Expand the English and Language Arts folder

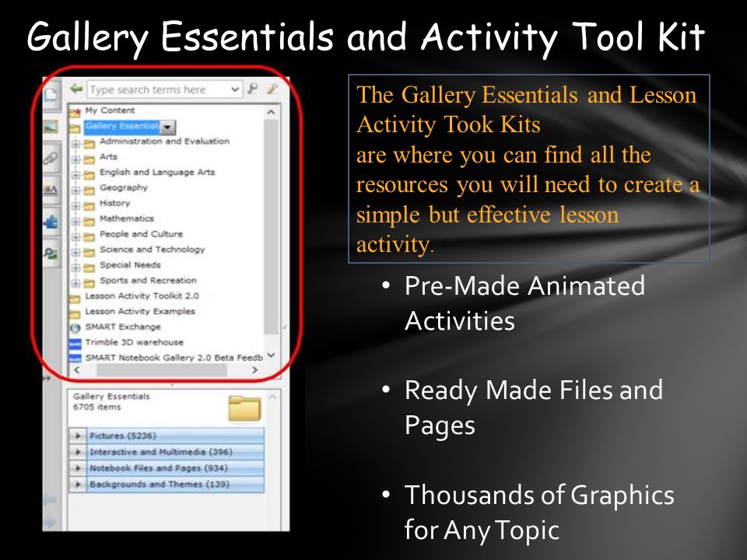tap(75, 174)
